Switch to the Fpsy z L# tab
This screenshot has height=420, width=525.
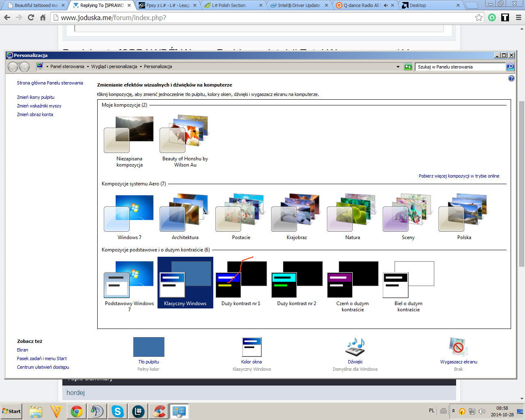[167, 5]
